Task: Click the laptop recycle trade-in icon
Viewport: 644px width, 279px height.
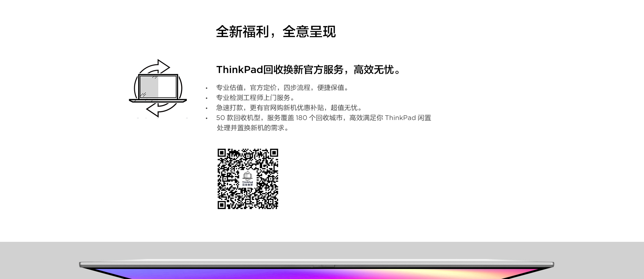Action: pos(158,88)
